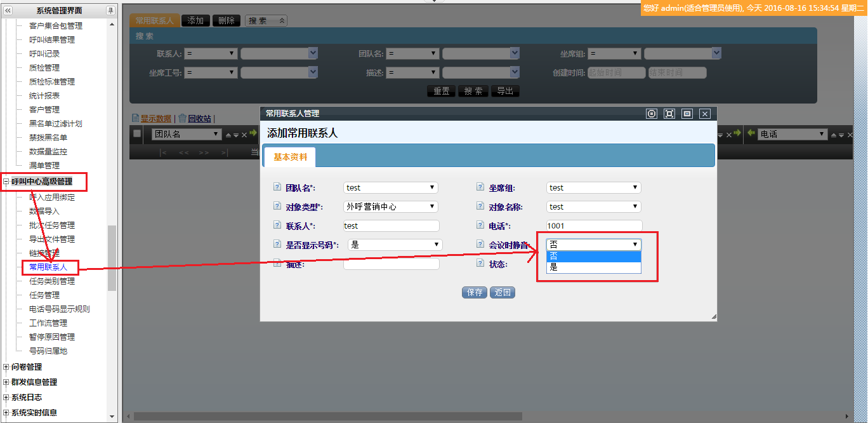Select the 基本资料 tab
This screenshot has height=423, width=868.
click(290, 157)
